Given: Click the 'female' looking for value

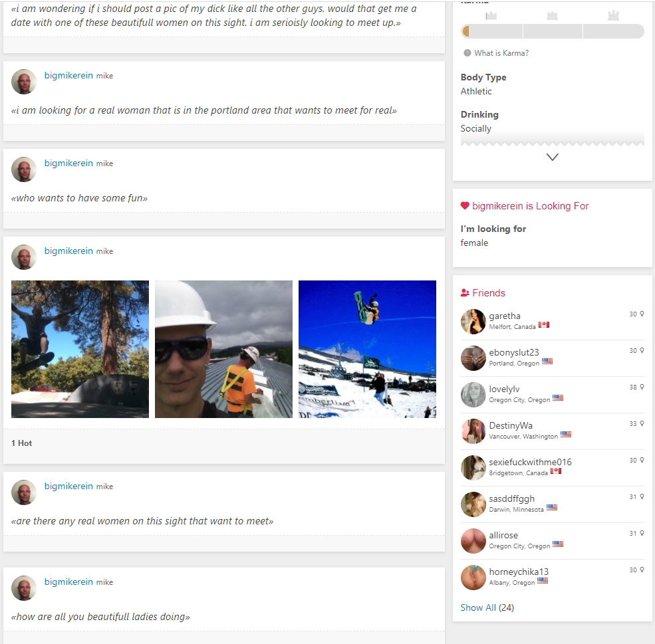Looking at the screenshot, I should [x=474, y=243].
